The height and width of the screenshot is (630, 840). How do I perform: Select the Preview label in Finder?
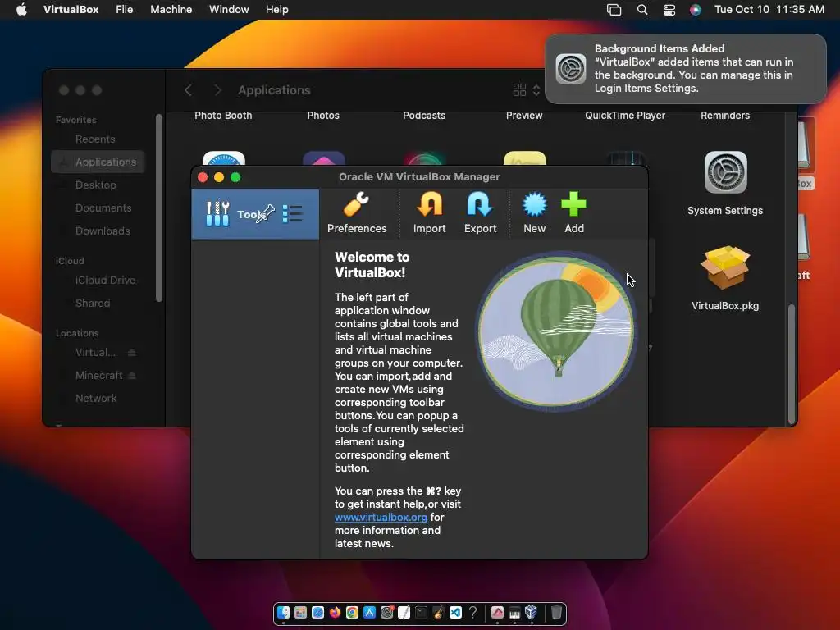[x=524, y=115]
